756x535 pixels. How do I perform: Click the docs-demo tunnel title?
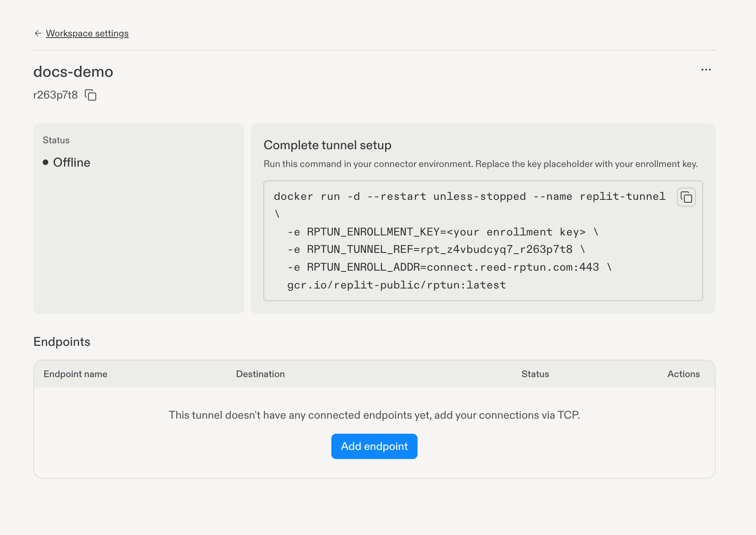(73, 72)
